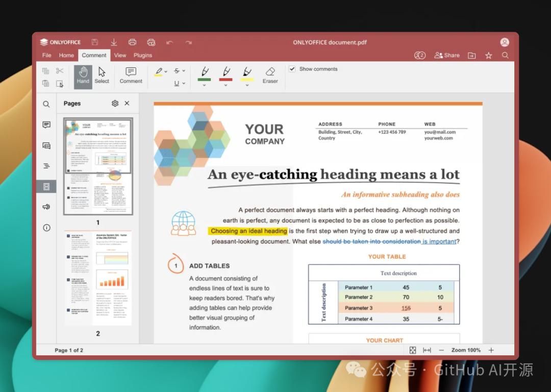Open the Zoom 100% level menu
The height and width of the screenshot is (392, 551).
(x=466, y=350)
